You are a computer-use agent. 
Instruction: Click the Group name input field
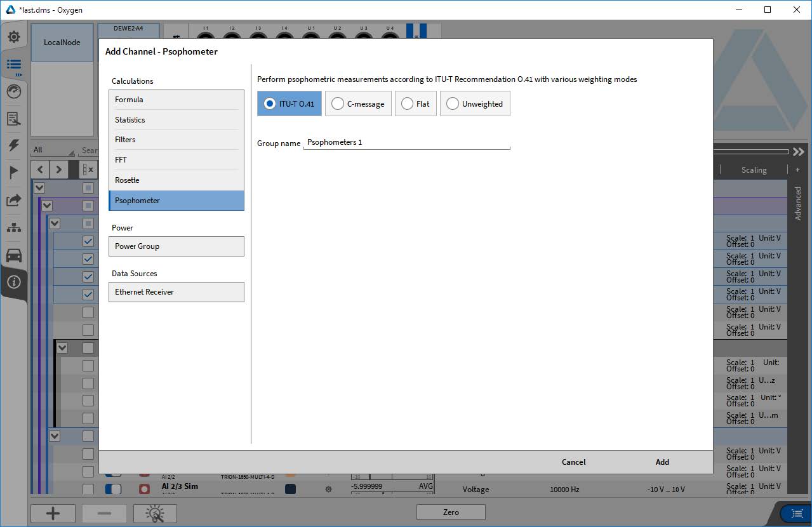407,143
